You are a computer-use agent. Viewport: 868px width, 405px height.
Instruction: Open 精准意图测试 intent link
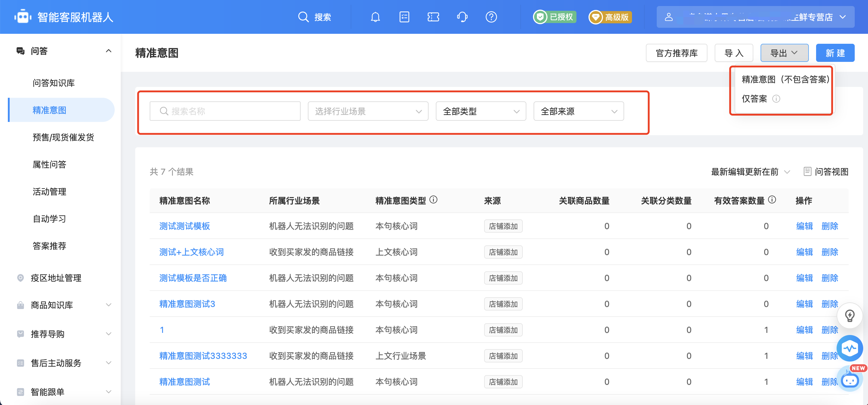185,382
